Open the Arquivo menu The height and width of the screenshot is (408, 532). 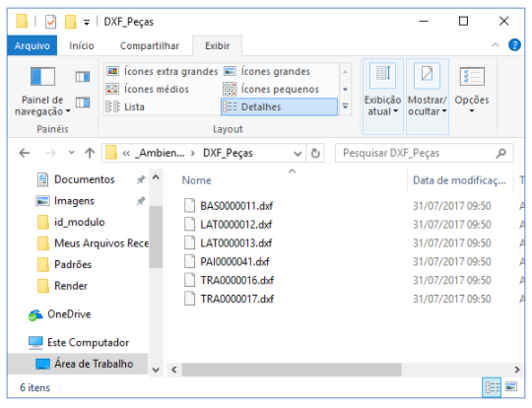point(33,45)
